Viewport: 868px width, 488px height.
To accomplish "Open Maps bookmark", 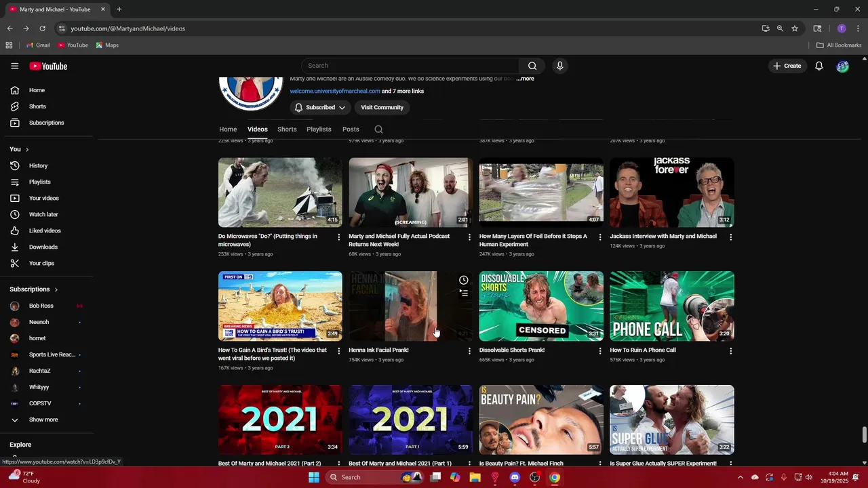I will pos(107,45).
